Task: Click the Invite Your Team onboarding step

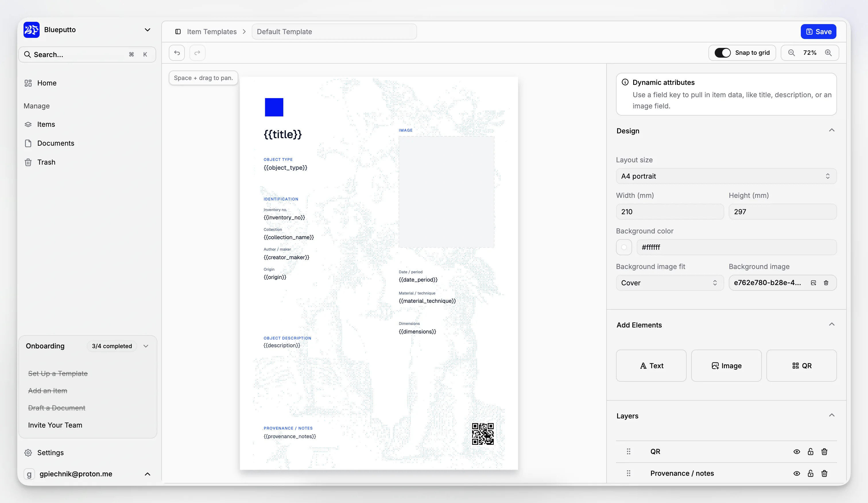Action: point(55,425)
